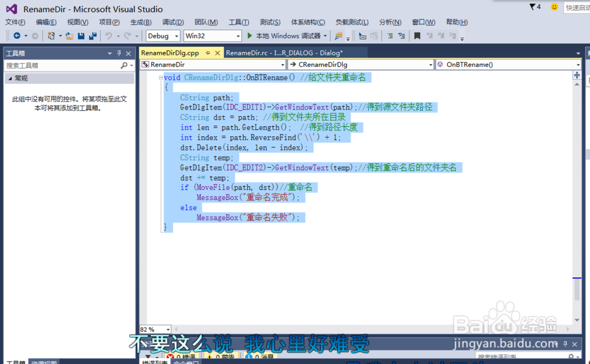Click the Redo arrow icon
590x364 pixels.
coord(127,36)
